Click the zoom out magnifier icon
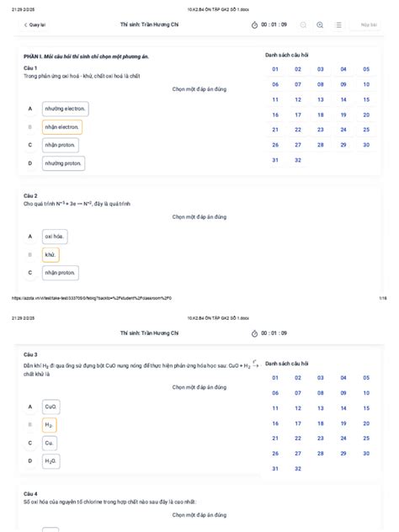The height and width of the screenshot is (532, 399). click(303, 24)
